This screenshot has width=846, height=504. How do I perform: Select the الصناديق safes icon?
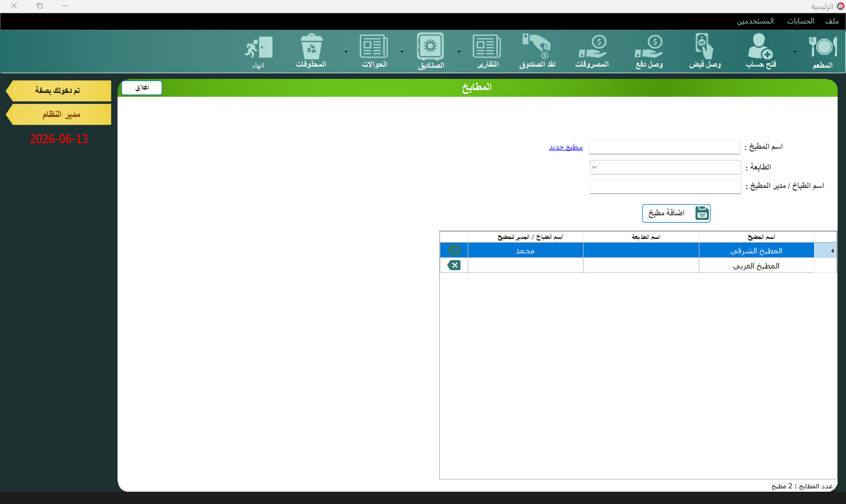(x=431, y=51)
